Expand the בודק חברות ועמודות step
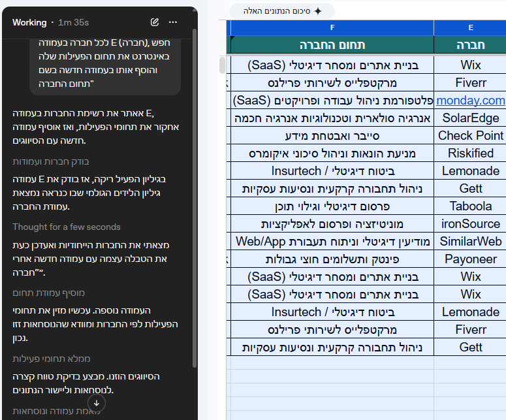The image size is (506, 420). (x=51, y=161)
